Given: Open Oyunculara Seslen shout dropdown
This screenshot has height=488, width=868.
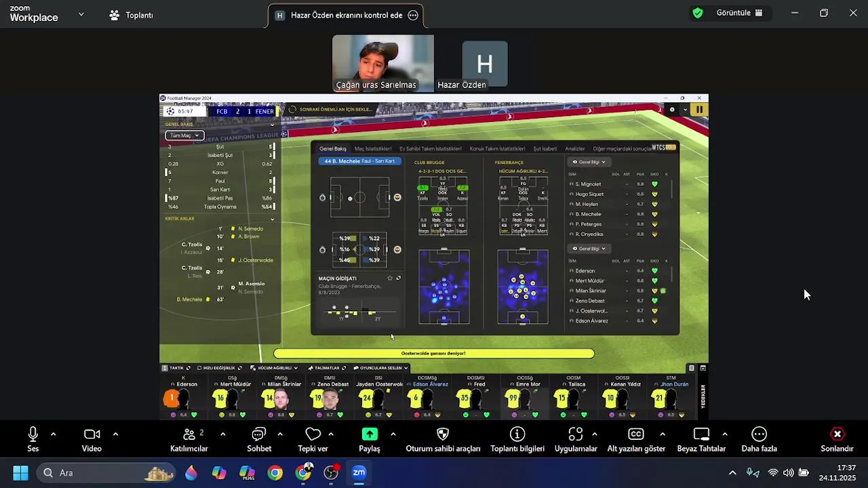Looking at the screenshot, I should click(x=380, y=368).
